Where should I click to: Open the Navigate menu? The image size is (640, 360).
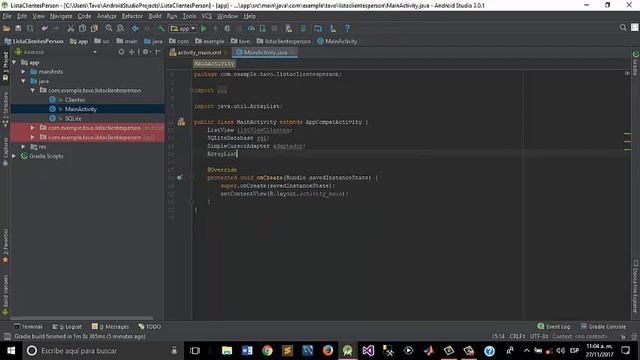(x=61, y=16)
